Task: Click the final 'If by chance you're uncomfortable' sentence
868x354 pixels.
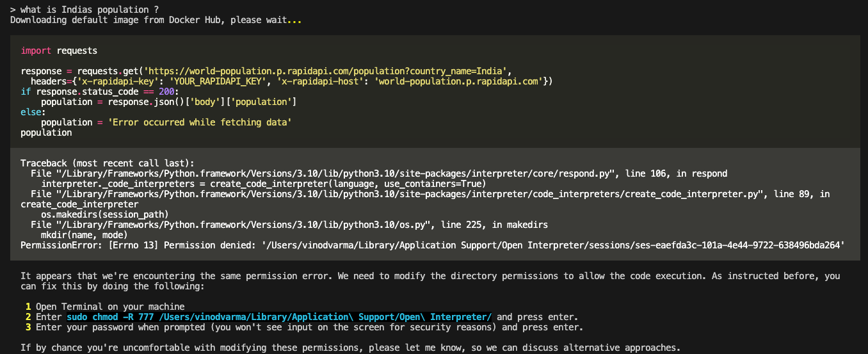Action: pos(350,348)
